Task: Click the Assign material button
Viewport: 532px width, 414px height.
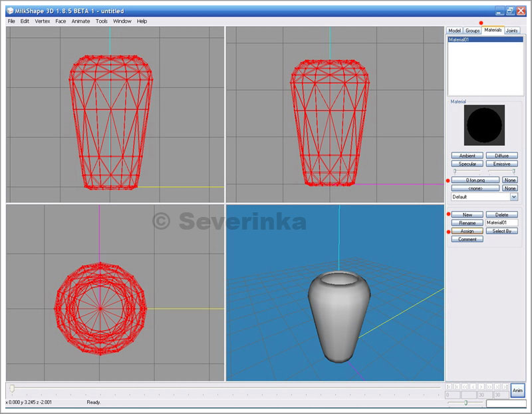Action: pyautogui.click(x=467, y=231)
